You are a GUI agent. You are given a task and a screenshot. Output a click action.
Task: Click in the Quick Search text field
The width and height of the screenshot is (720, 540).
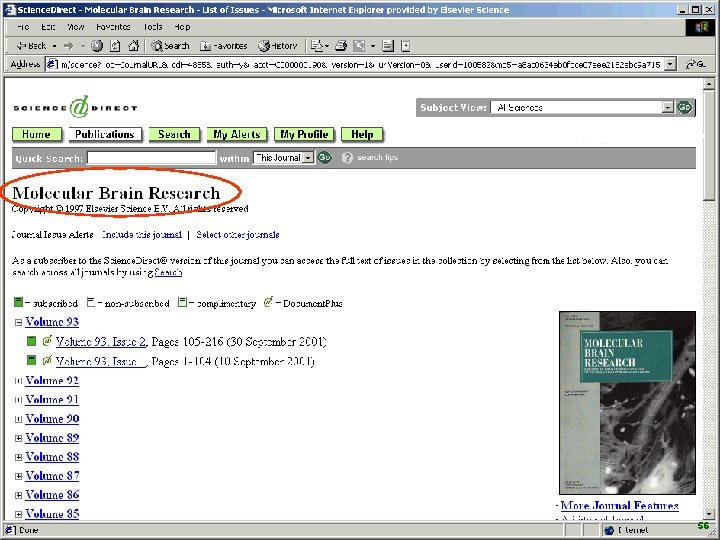pos(151,158)
